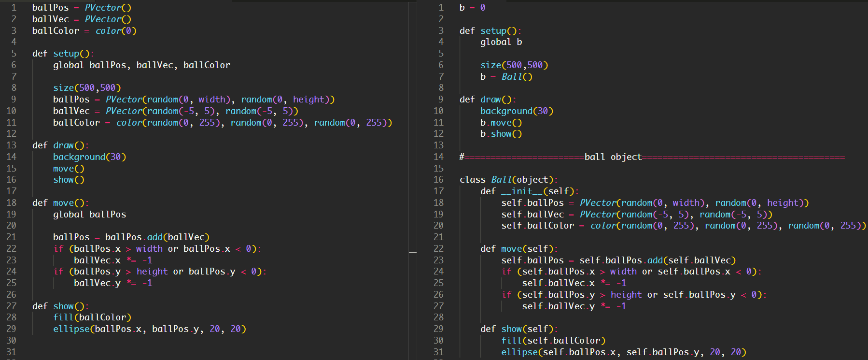Screen dimensions: 868x360
Task: Click line number 13 in the left editor
Action: click(12, 145)
